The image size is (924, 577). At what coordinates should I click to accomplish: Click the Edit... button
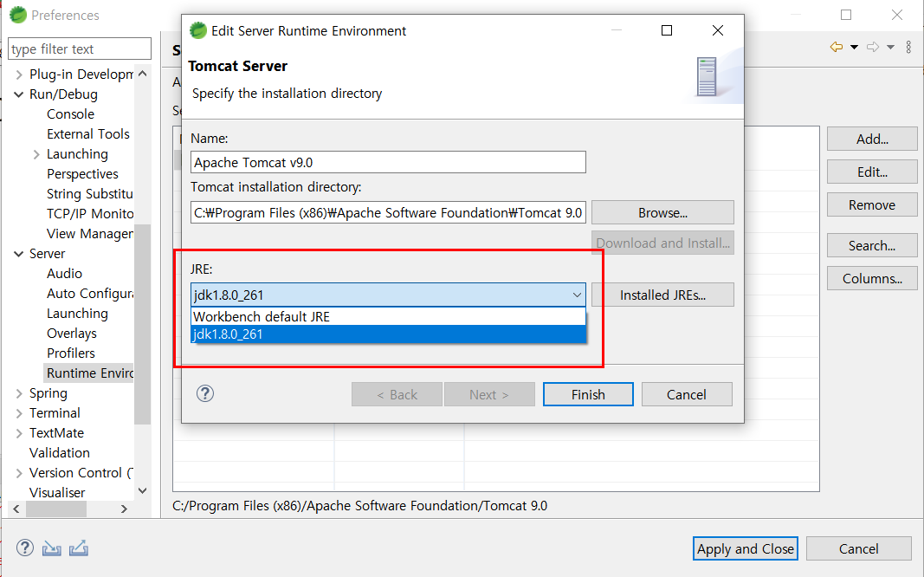(x=872, y=172)
